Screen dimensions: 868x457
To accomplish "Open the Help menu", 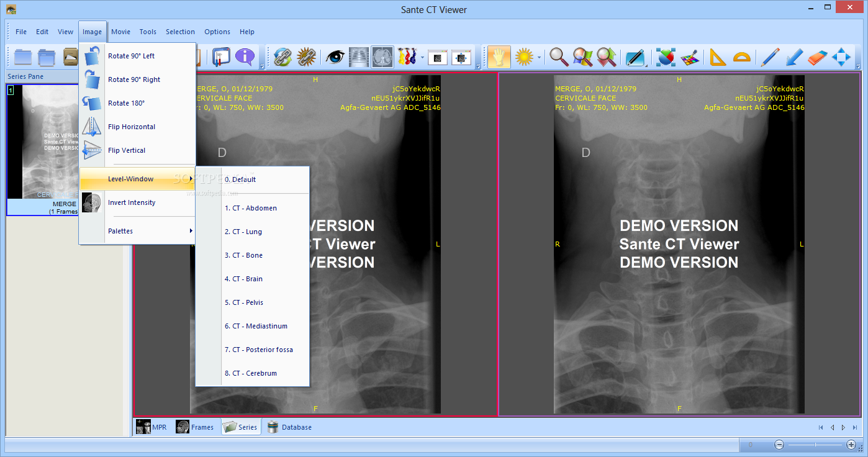I will pyautogui.click(x=247, y=32).
